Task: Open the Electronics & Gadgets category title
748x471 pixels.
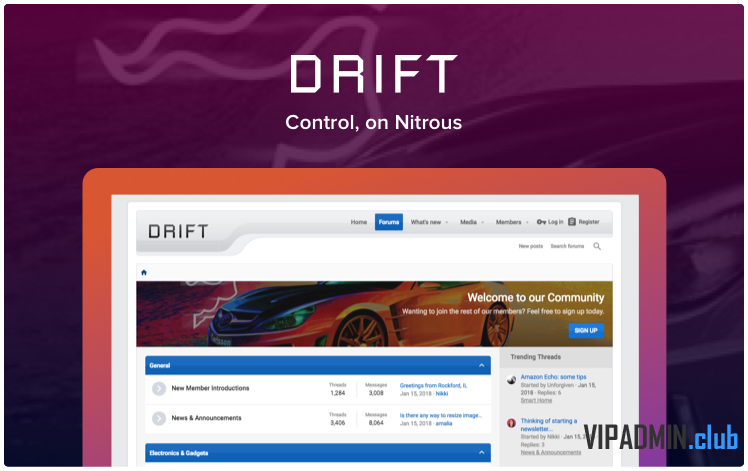Action: pos(179,453)
